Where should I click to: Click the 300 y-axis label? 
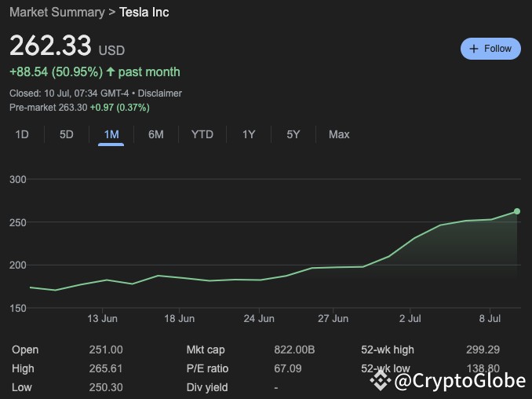coord(17,179)
